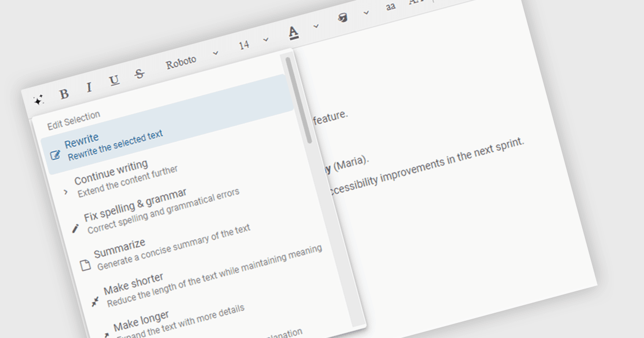Click the text 'Extend the content further'

click(x=127, y=180)
